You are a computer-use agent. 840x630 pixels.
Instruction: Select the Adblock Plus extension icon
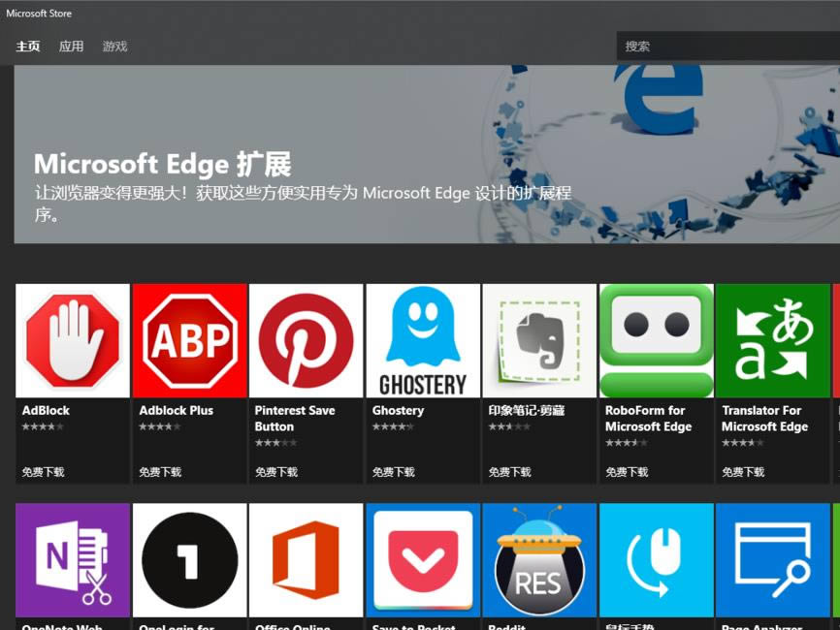click(x=189, y=339)
